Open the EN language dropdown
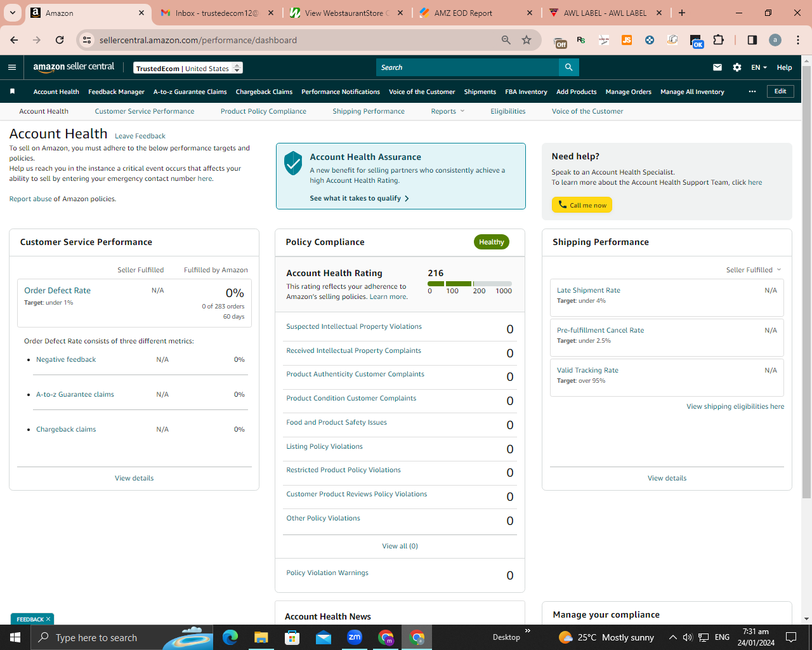This screenshot has height=650, width=812. 759,67
